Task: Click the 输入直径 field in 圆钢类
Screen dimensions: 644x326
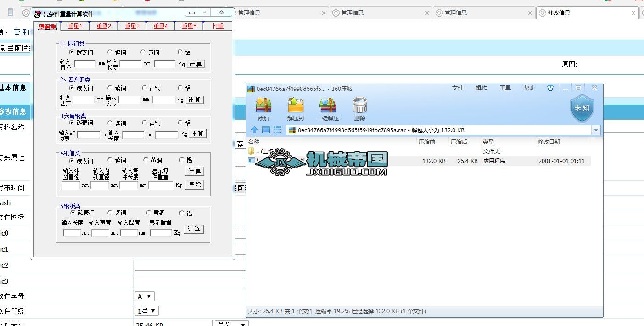Action: point(85,64)
